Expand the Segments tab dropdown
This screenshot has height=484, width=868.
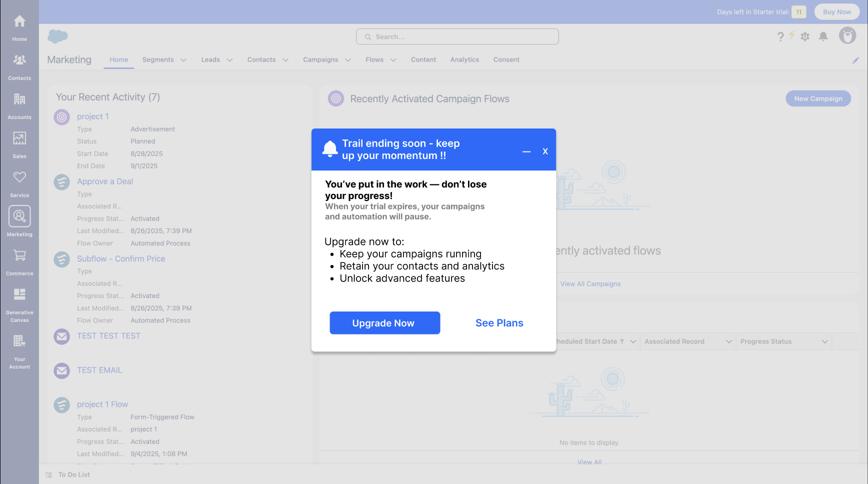click(183, 60)
